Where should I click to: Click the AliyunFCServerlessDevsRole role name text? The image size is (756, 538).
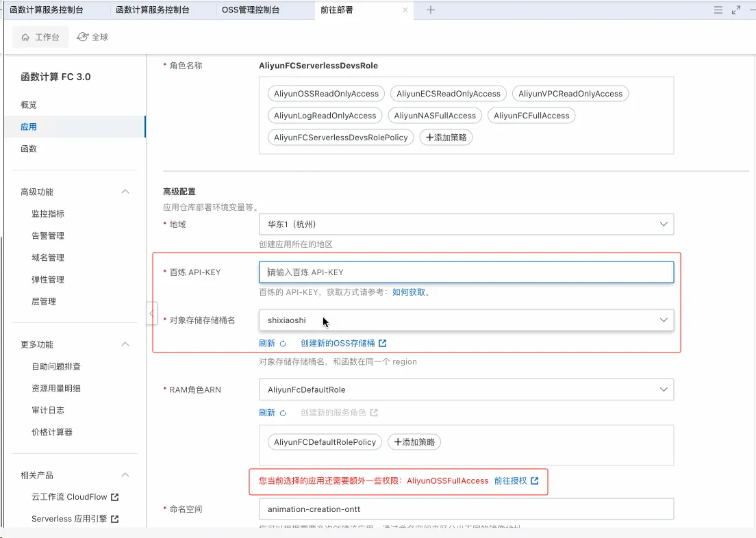pyautogui.click(x=318, y=66)
